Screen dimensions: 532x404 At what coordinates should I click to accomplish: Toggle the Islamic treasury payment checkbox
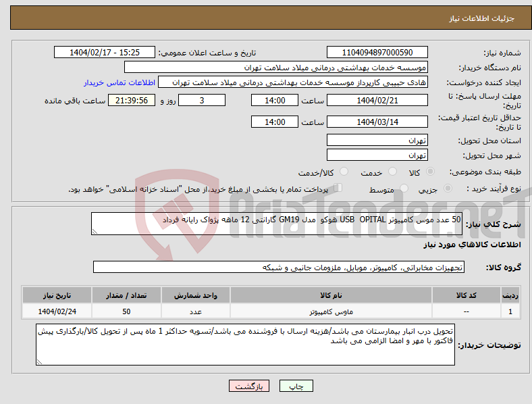[338, 188]
